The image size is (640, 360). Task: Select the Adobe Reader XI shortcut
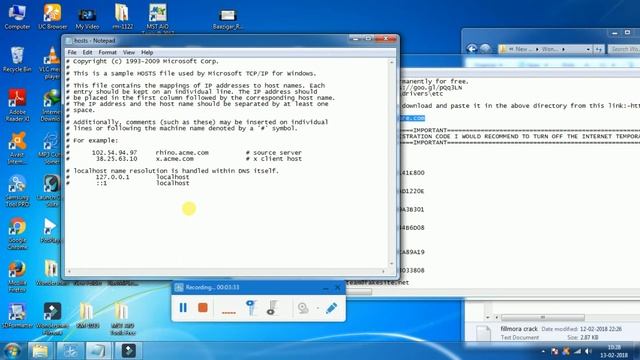pos(17,105)
